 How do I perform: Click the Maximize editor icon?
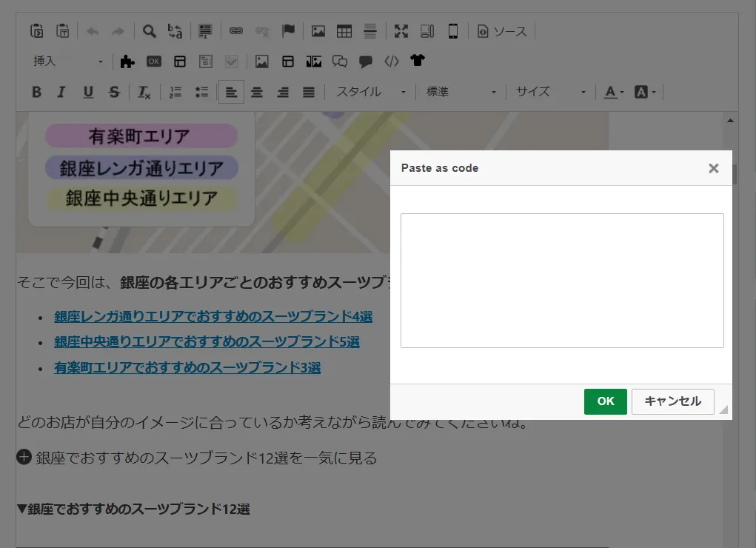(x=401, y=31)
